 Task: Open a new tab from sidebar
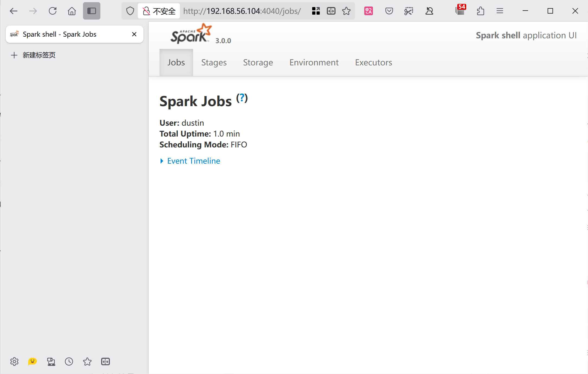tap(33, 55)
